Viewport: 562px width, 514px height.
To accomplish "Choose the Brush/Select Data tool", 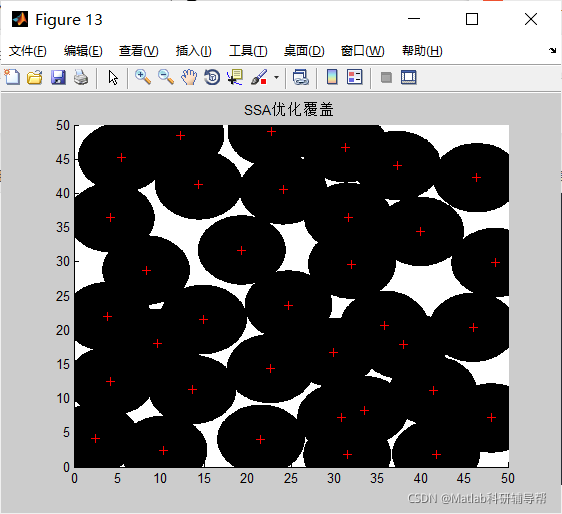I will [259, 77].
